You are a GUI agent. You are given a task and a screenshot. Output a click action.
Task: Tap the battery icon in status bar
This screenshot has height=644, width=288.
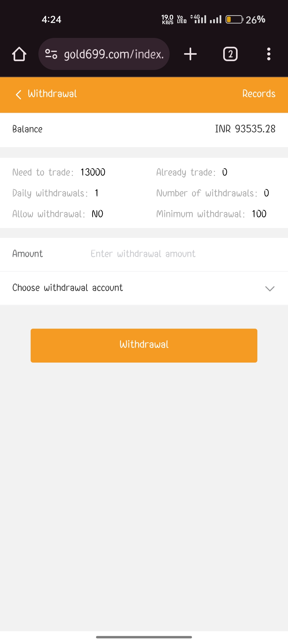[x=234, y=19]
